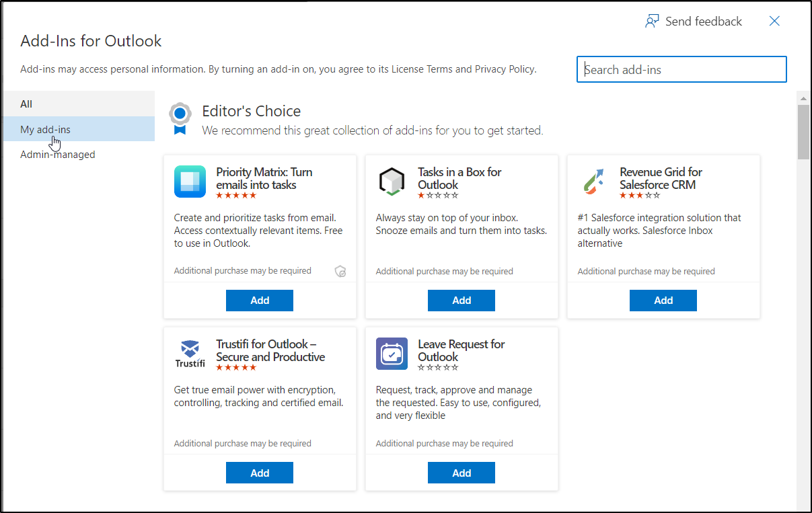Click the Tasks in a Box hexagon icon

(x=392, y=182)
